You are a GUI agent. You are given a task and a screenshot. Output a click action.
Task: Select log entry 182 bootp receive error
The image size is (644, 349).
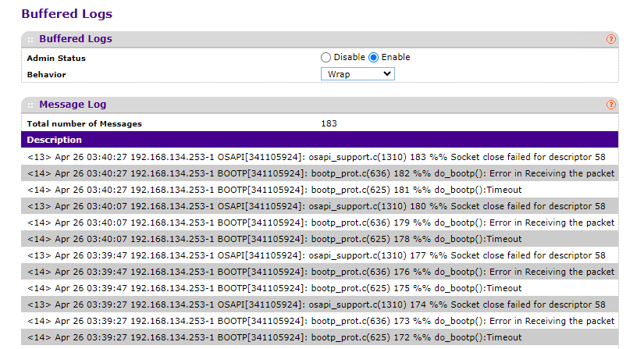tap(316, 173)
